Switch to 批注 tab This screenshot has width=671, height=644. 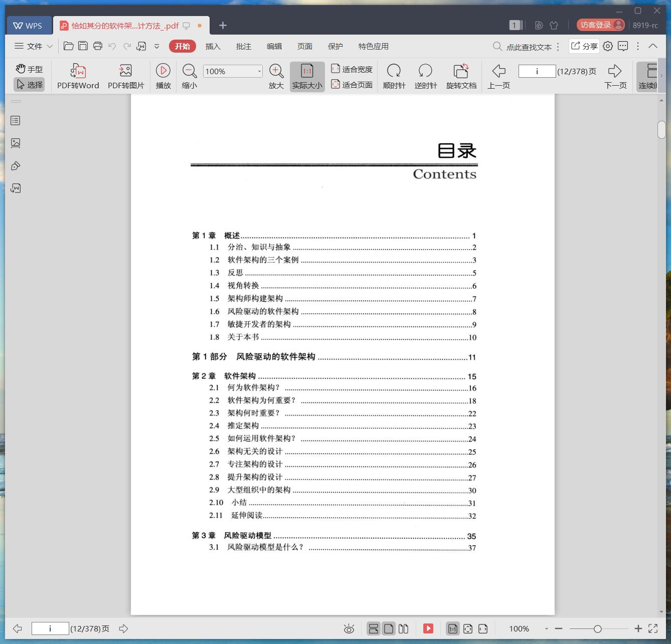click(243, 46)
